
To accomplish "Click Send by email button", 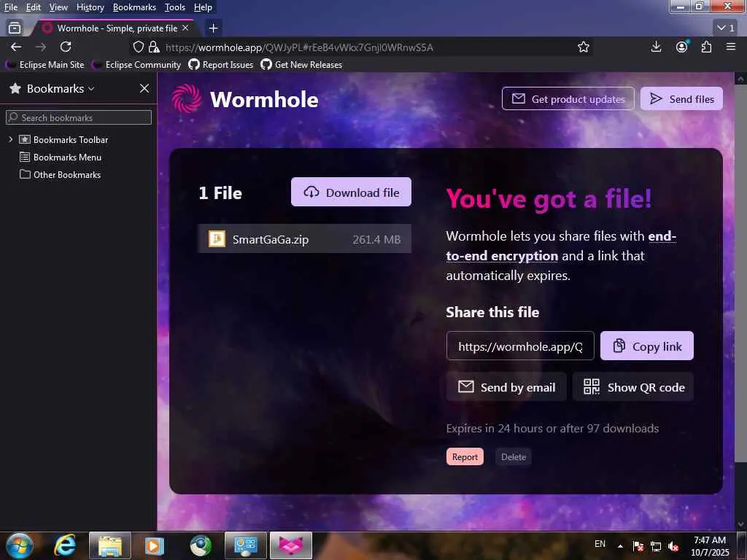I will [506, 387].
